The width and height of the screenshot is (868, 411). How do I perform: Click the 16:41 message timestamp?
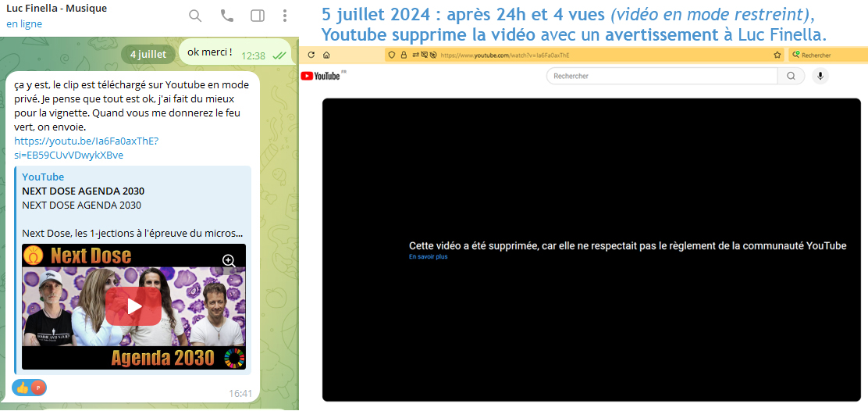click(240, 394)
